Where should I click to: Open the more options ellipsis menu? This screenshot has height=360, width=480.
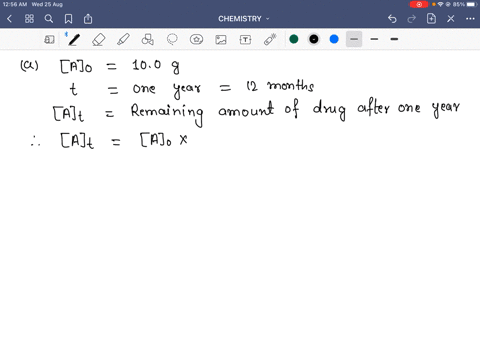click(470, 19)
